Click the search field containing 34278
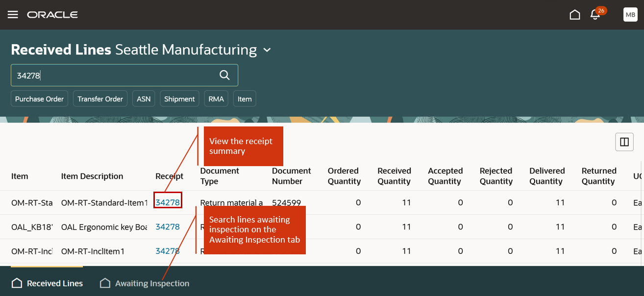Viewport: 644px width, 296px height. (x=124, y=75)
